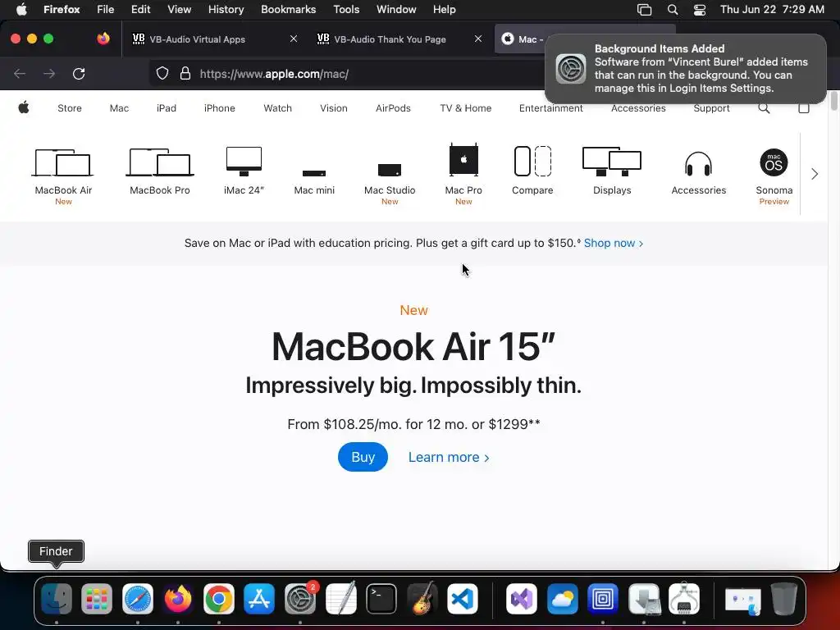840x630 pixels.
Task: Click the Shop now education link
Action: click(614, 243)
